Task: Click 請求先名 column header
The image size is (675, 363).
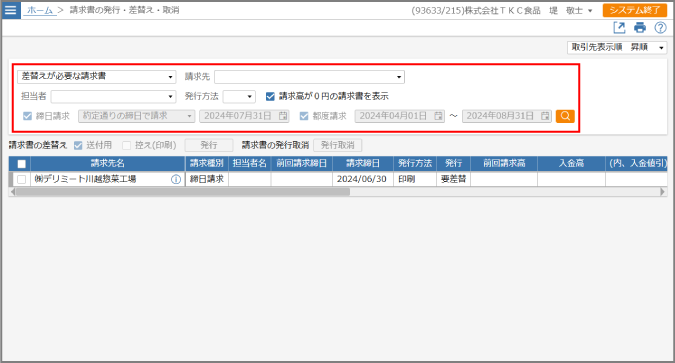Action: point(108,164)
